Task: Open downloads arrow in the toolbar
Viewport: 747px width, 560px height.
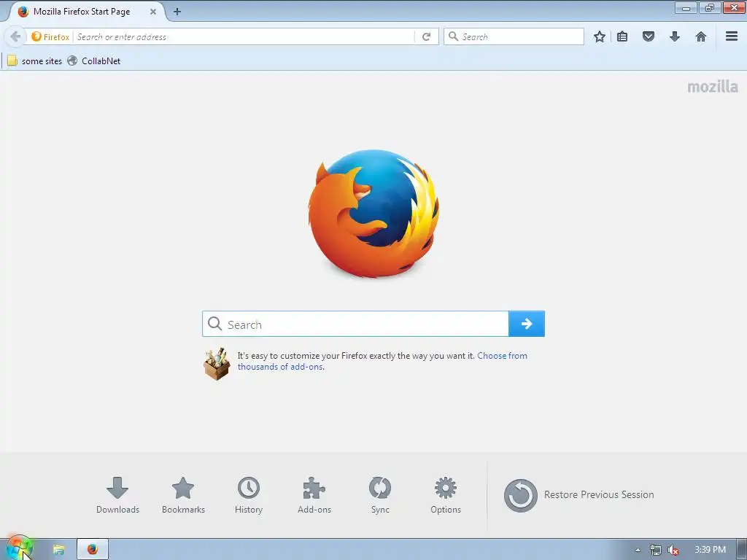Action: (x=675, y=36)
